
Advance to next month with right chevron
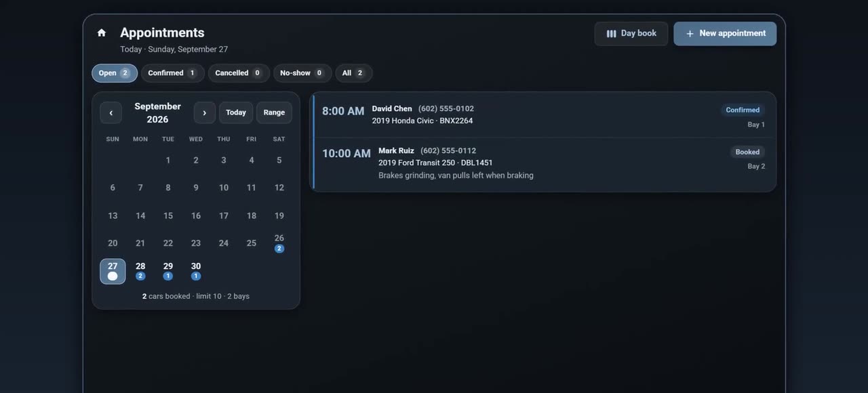[205, 112]
